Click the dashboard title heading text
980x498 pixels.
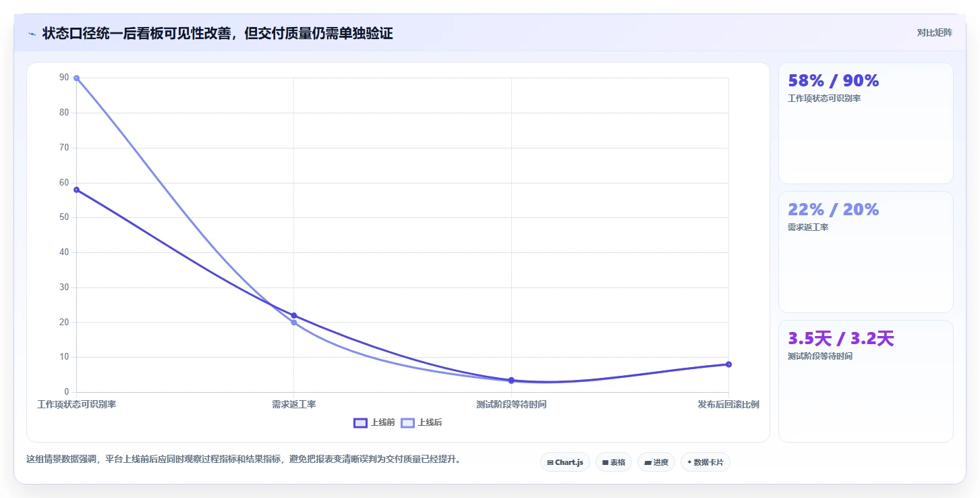tap(217, 33)
